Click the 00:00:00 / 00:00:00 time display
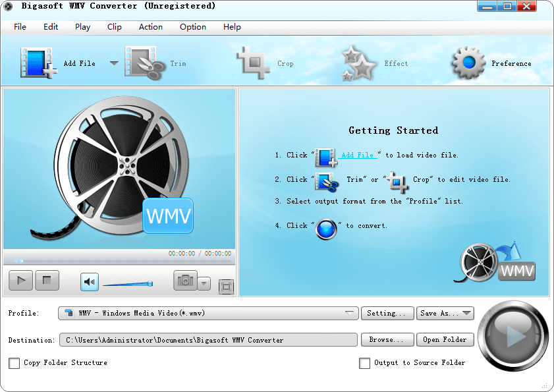 coord(200,254)
